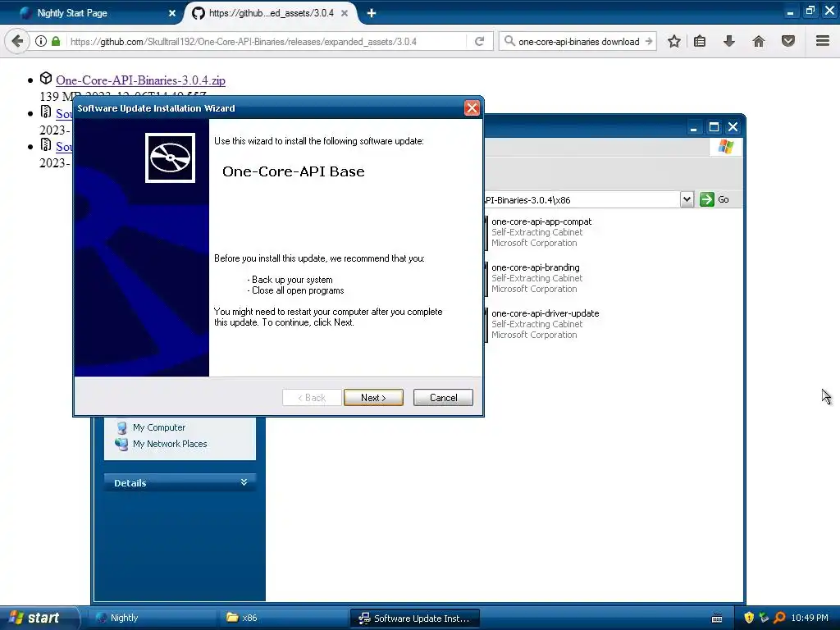
Task: Open a new browser tab
Action: coord(372,13)
